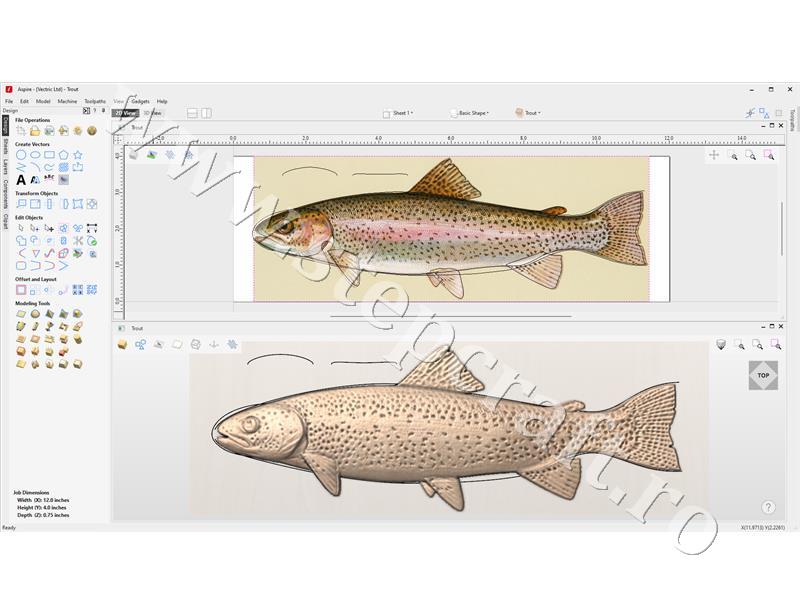Click the dome-shaped Modeling Tools icon

coord(35,314)
